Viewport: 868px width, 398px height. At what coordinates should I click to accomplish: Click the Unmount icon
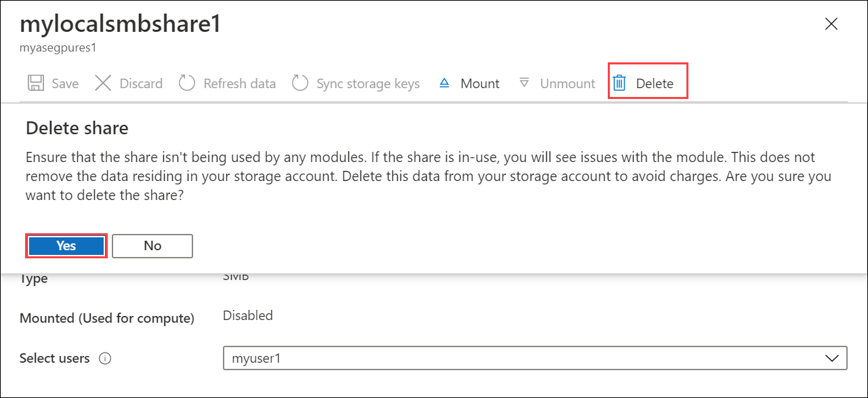point(525,83)
